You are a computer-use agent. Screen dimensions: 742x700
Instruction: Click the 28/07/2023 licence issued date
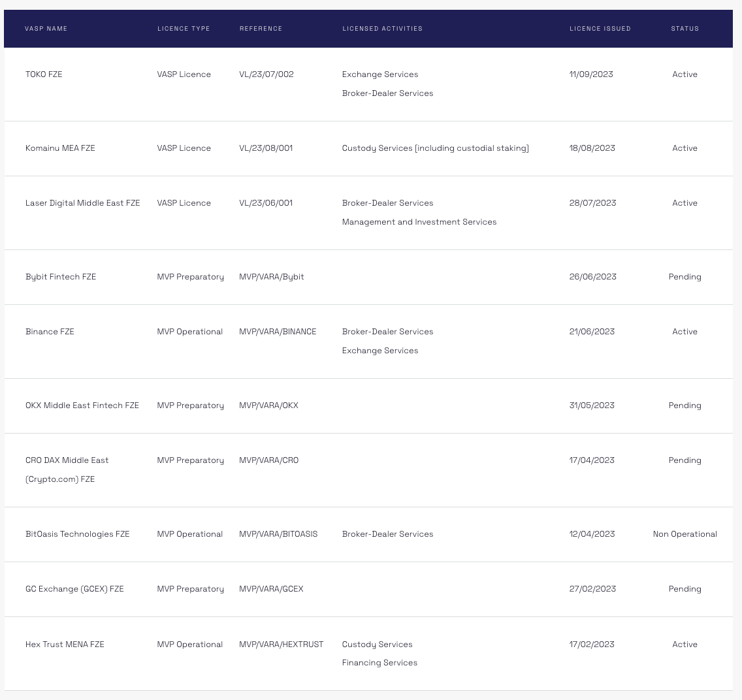pyautogui.click(x=592, y=203)
